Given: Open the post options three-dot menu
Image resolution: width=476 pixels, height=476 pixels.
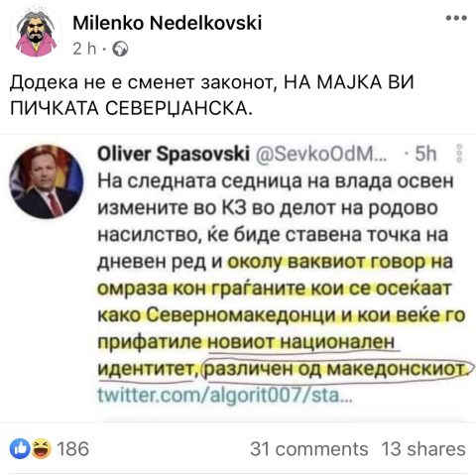Looking at the screenshot, I should [456, 18].
